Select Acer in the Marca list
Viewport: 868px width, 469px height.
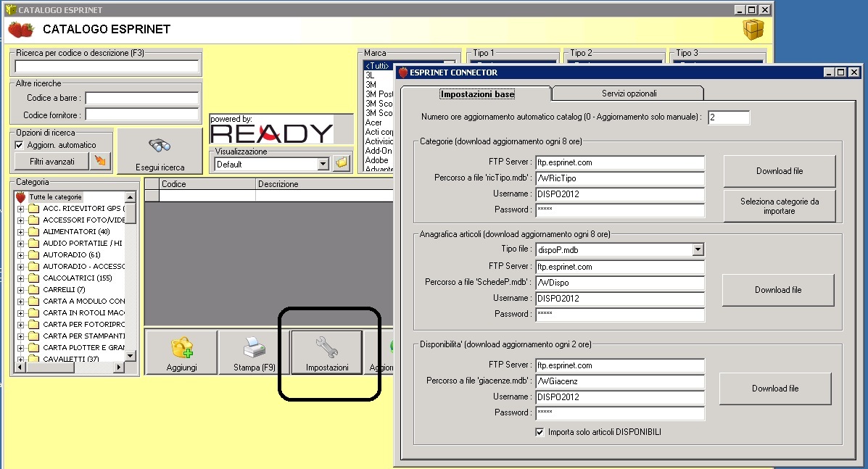pyautogui.click(x=373, y=123)
